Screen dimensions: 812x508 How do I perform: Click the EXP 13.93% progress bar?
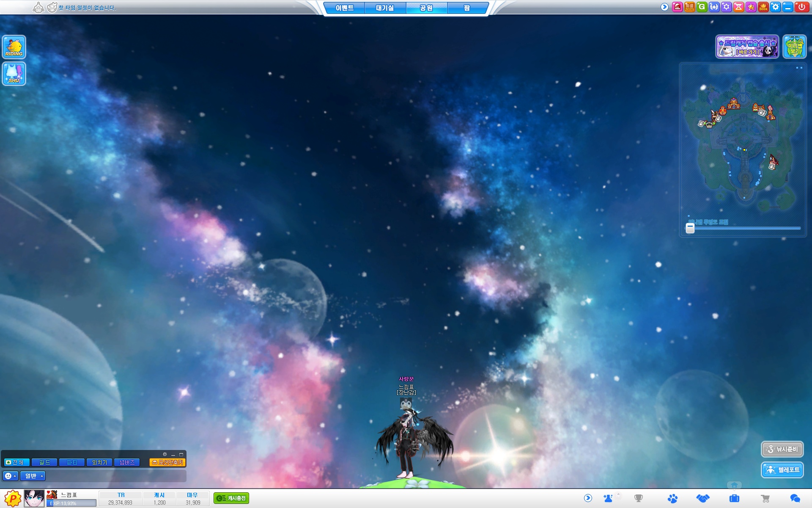(x=71, y=503)
